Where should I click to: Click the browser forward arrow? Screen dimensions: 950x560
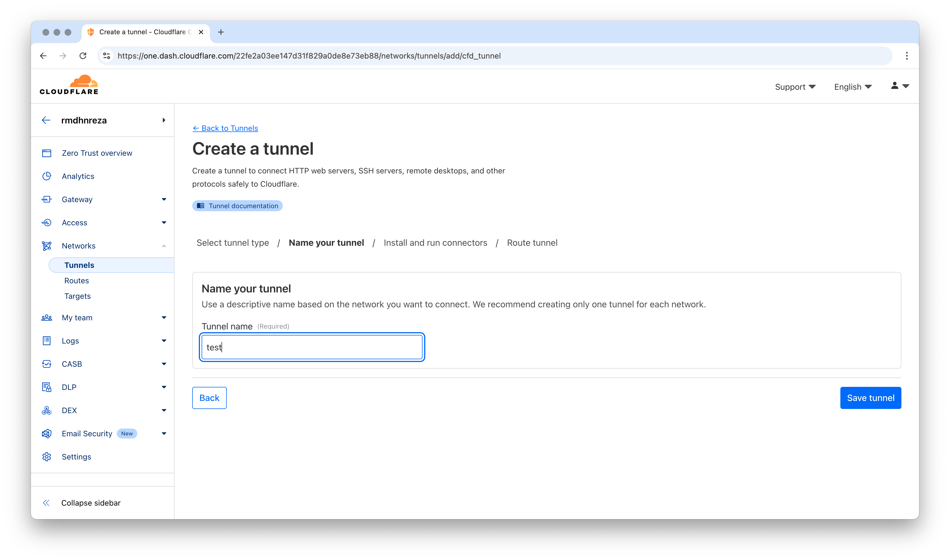pos(63,56)
